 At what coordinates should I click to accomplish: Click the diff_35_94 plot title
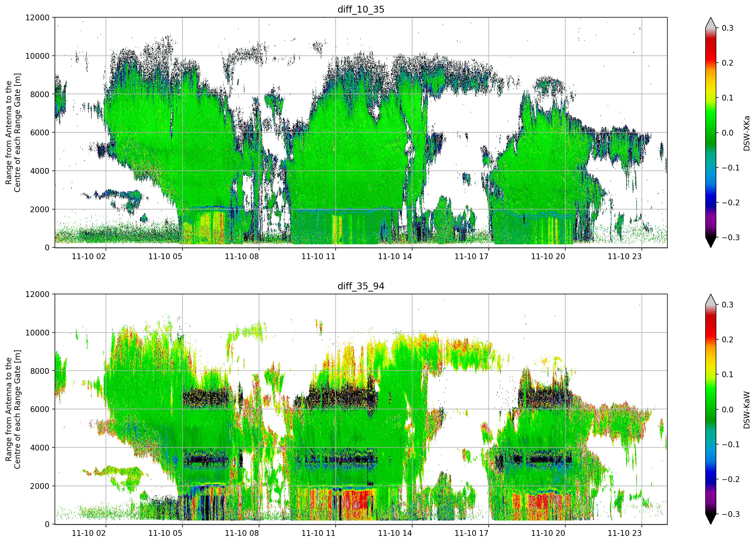point(361,286)
